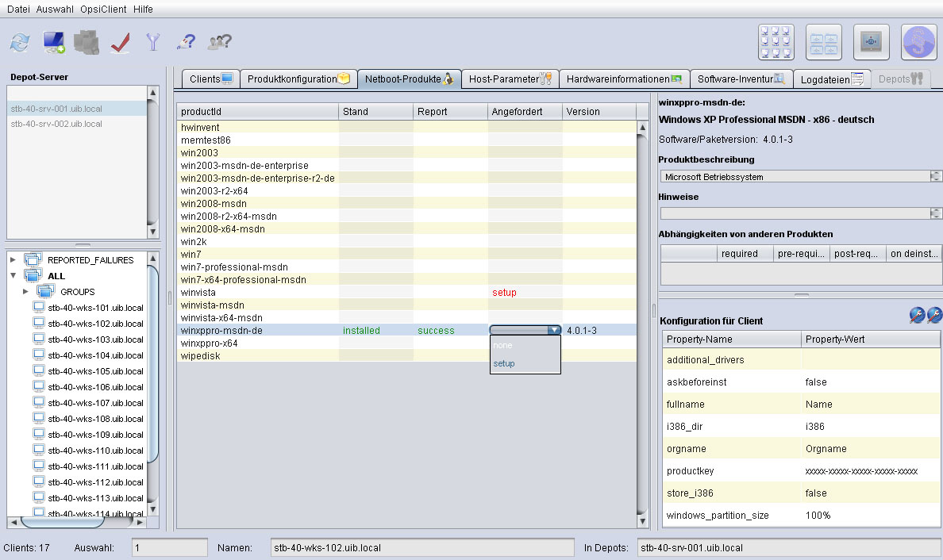Click the left wrench icon beside Konfiguration für Client
Viewport: 943px width, 560px height.
tap(917, 315)
